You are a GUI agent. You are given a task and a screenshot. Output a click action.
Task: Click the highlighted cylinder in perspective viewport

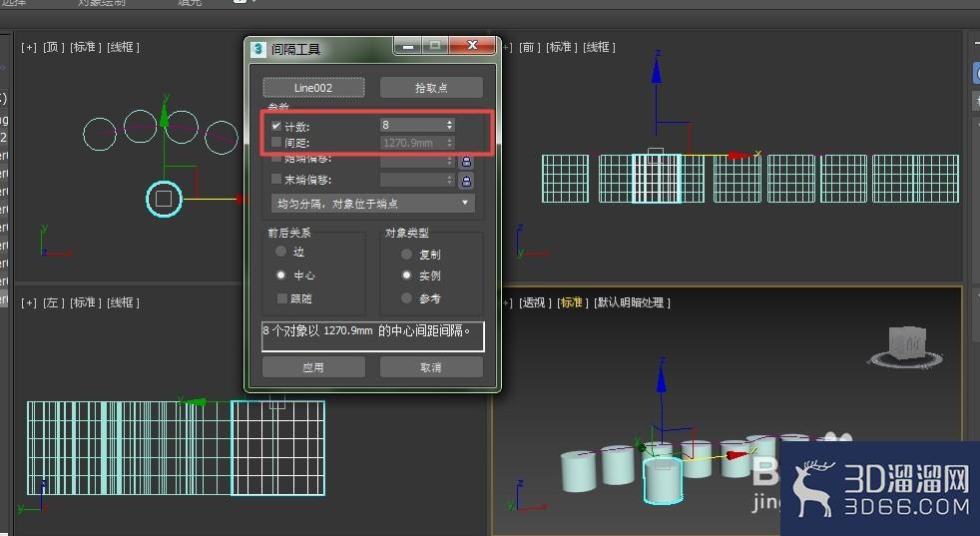[663, 480]
